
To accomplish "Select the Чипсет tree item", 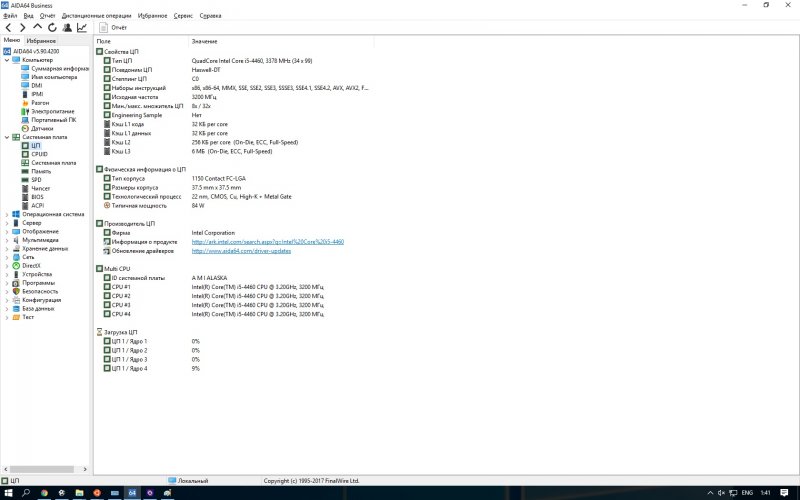I will pyautogui.click(x=41, y=187).
